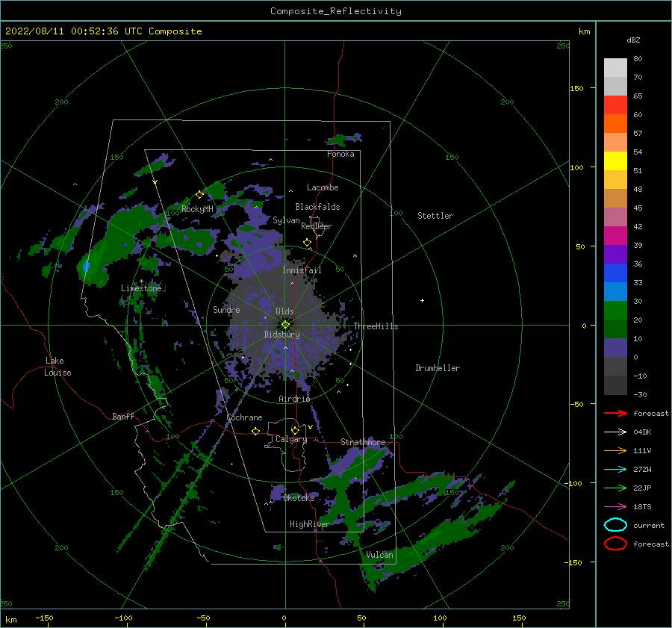
Task: Click the Innisfail town label
Action: tap(302, 270)
